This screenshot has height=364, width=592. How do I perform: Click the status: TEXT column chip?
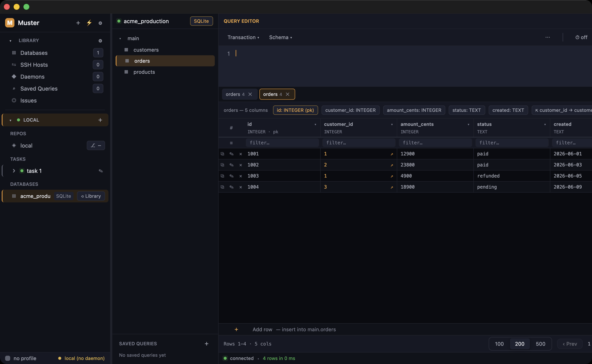point(467,110)
